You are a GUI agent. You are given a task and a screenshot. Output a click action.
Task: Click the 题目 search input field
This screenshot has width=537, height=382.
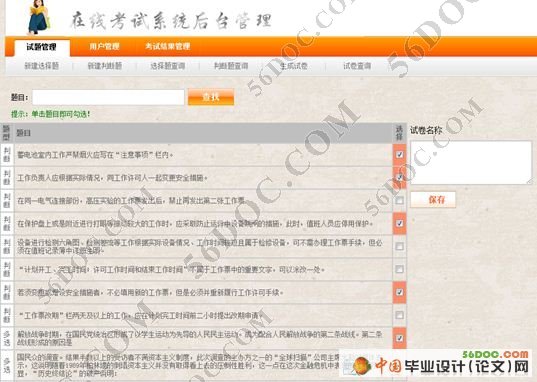point(108,97)
